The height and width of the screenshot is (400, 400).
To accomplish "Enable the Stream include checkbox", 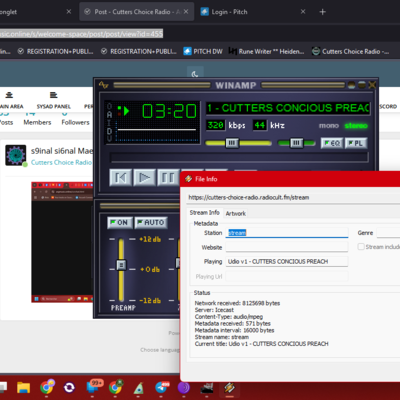I will (361, 247).
